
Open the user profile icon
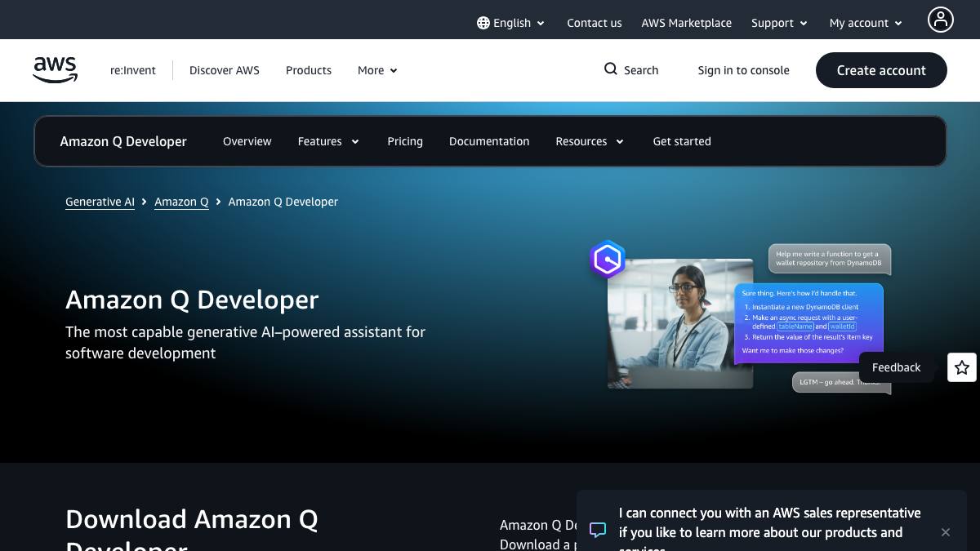(941, 20)
